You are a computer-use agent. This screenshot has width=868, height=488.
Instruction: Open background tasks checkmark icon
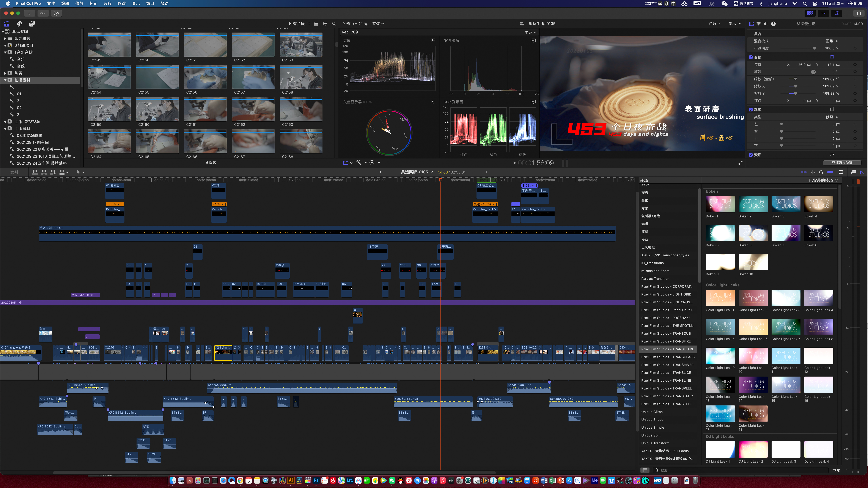point(56,13)
